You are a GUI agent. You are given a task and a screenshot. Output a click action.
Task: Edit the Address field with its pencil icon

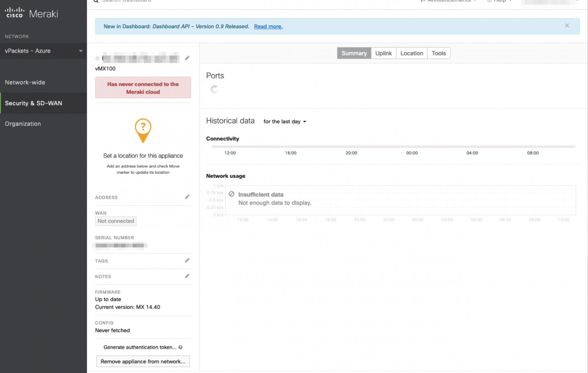click(187, 197)
